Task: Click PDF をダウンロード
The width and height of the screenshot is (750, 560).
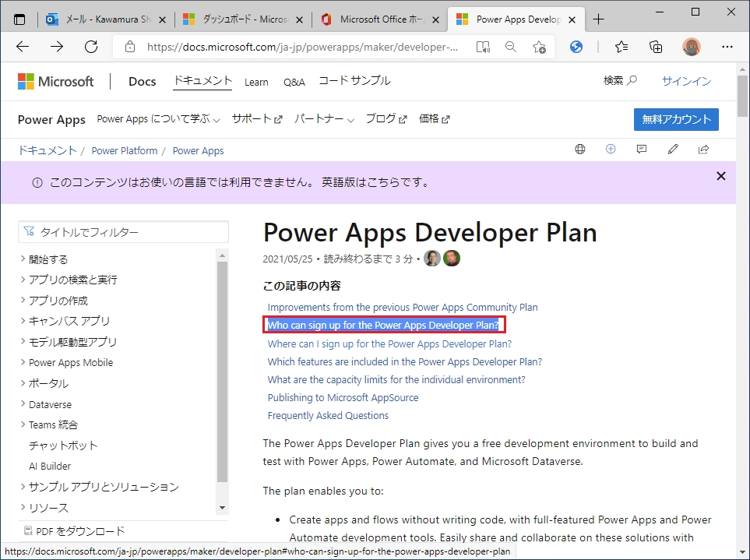Action: (x=75, y=531)
